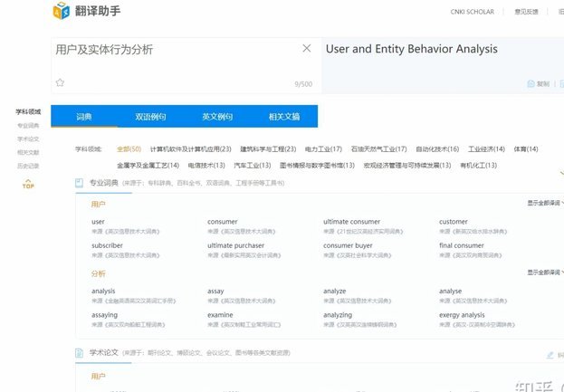Open the CNKI SCHOLAR link
This screenshot has height=392, width=564.
pos(472,12)
